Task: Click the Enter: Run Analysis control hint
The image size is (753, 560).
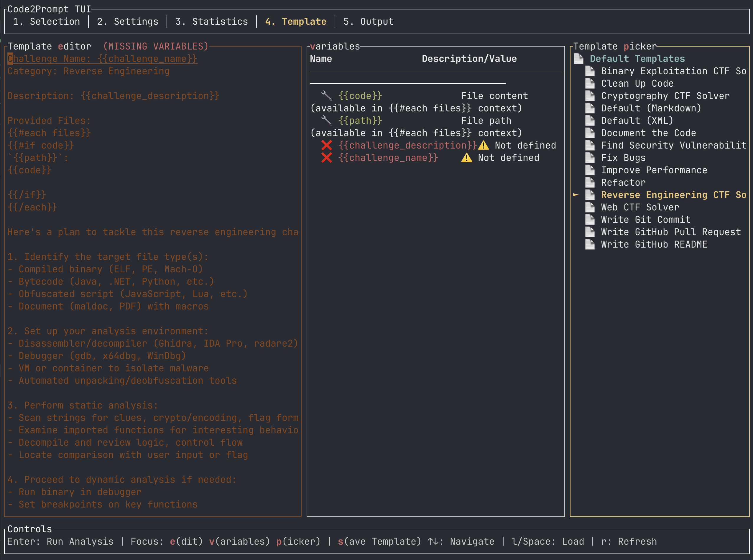Action: pyautogui.click(x=60, y=541)
